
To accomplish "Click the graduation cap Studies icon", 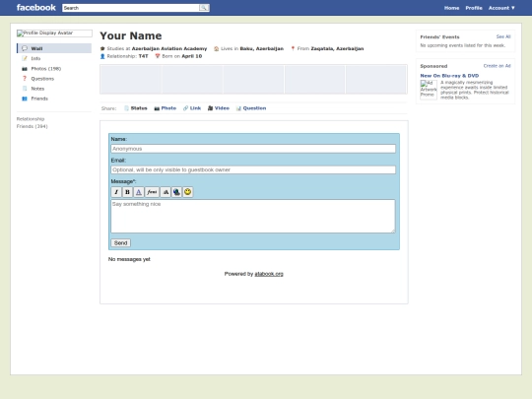I will tap(102, 48).
